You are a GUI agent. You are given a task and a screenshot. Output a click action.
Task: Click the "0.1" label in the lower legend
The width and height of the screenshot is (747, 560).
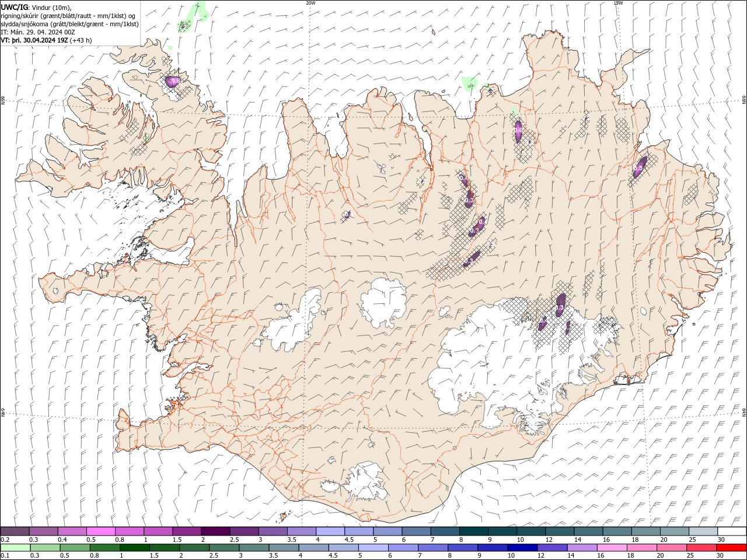point(4,555)
